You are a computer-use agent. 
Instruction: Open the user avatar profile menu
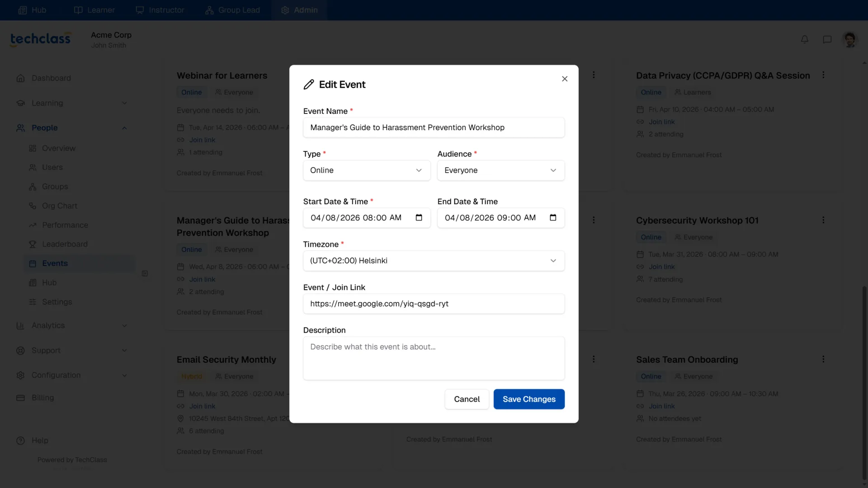coord(850,39)
